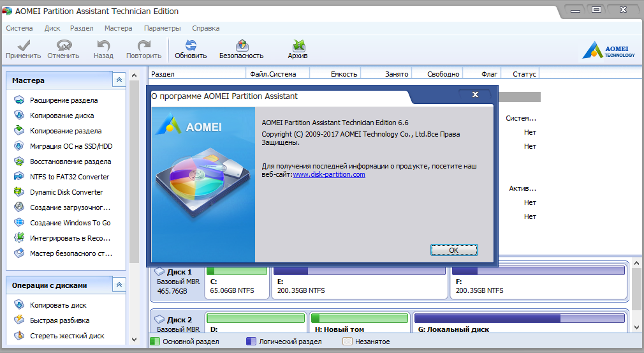
Task: Click the Незанятое legend swatch
Action: 348,342
